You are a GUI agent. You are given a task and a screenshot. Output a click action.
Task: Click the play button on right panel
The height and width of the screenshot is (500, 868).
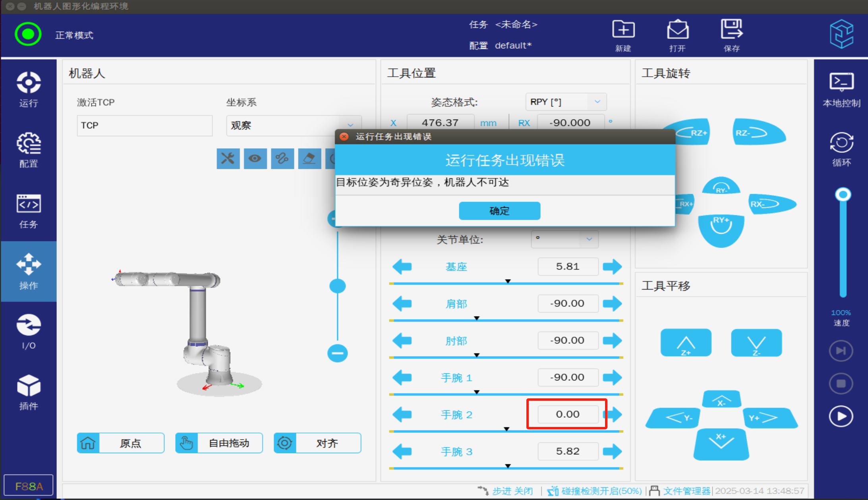(x=841, y=416)
